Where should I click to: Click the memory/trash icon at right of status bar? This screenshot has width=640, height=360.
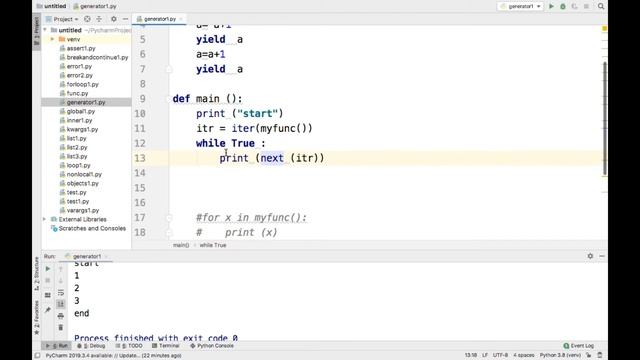point(600,356)
